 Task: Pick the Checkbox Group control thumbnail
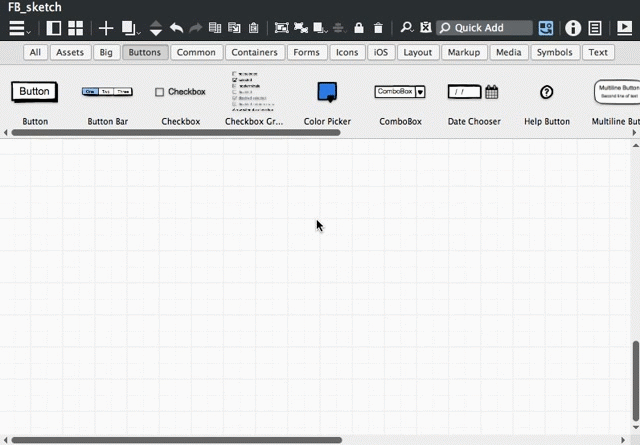(253, 91)
